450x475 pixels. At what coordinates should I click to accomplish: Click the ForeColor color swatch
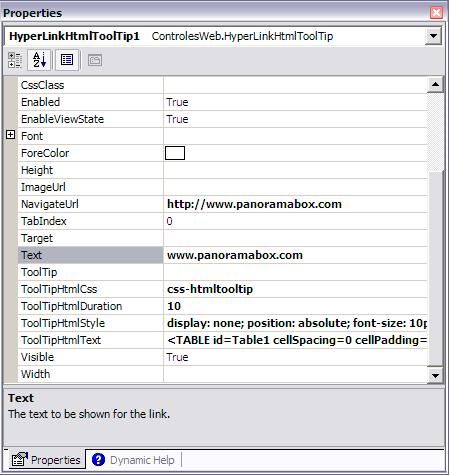175,153
